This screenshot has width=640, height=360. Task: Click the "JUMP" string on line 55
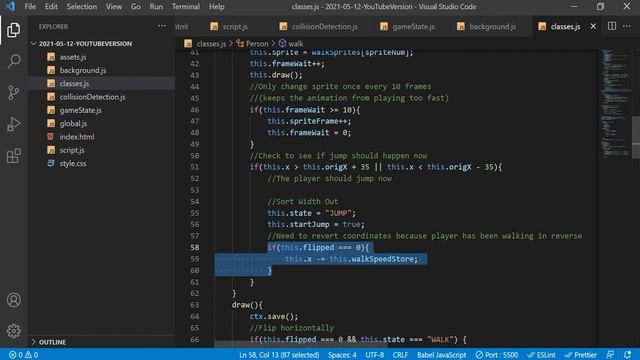pyautogui.click(x=338, y=213)
